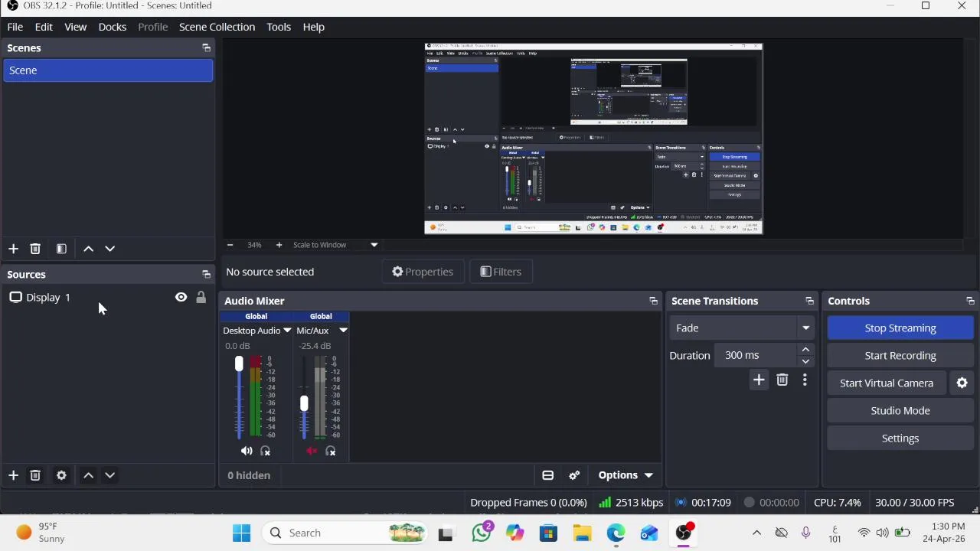The image size is (980, 551).
Task: Toggle lock on Display 1 source
Action: tap(201, 298)
